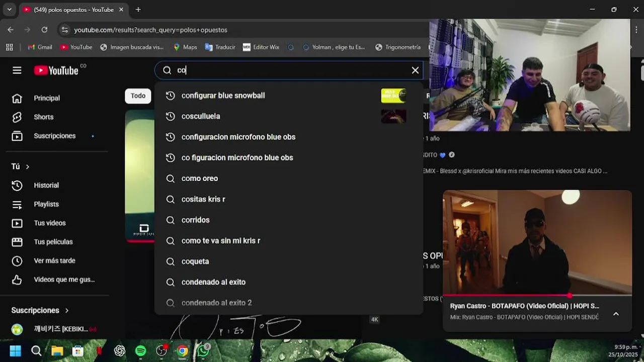Viewport: 644px width, 362px height.
Task: Select suggestion "configurar blue snowball"
Action: 289,96
